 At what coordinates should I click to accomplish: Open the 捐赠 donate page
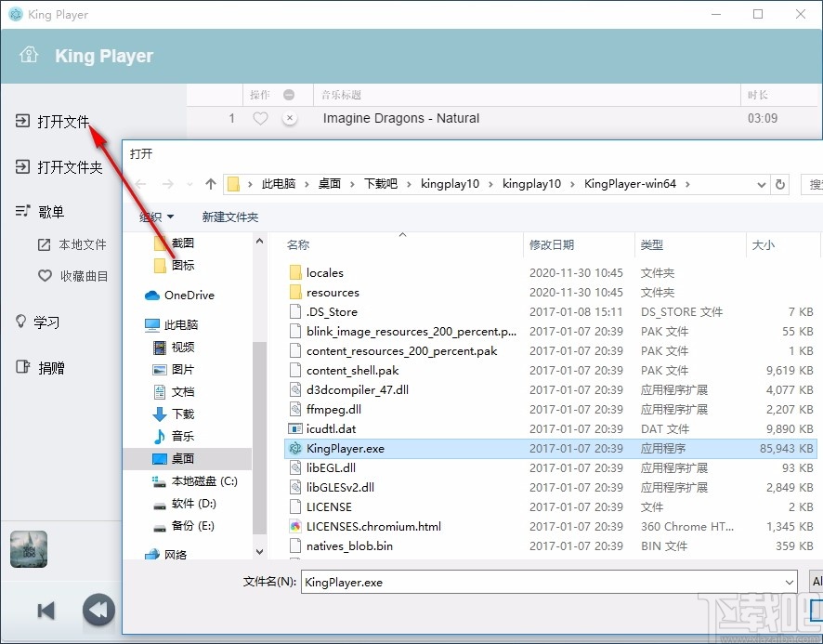[x=46, y=367]
